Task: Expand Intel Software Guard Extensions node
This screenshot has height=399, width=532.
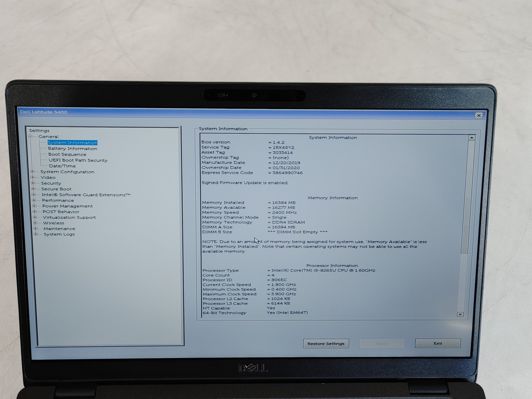Action: coord(34,195)
